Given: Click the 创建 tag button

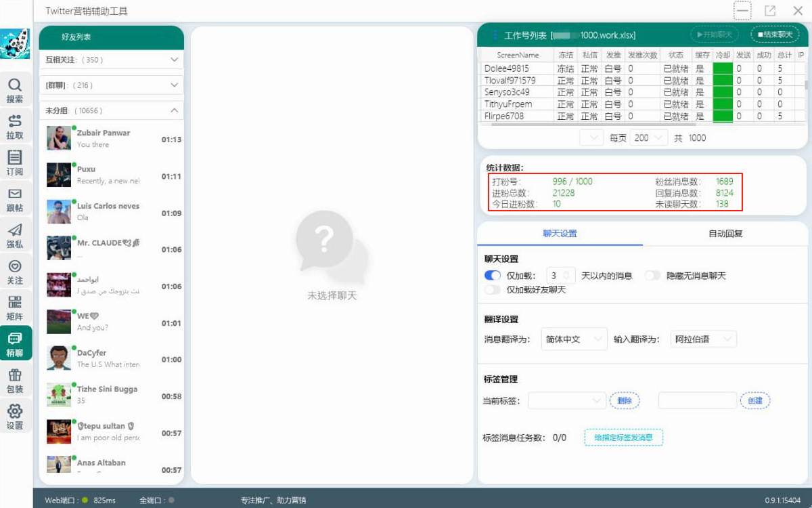Looking at the screenshot, I should pos(754,401).
